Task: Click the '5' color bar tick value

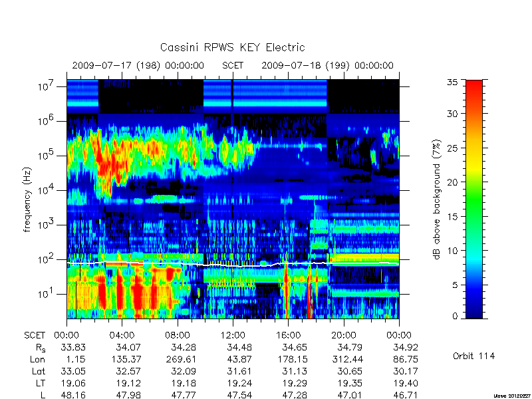Action: coord(455,285)
